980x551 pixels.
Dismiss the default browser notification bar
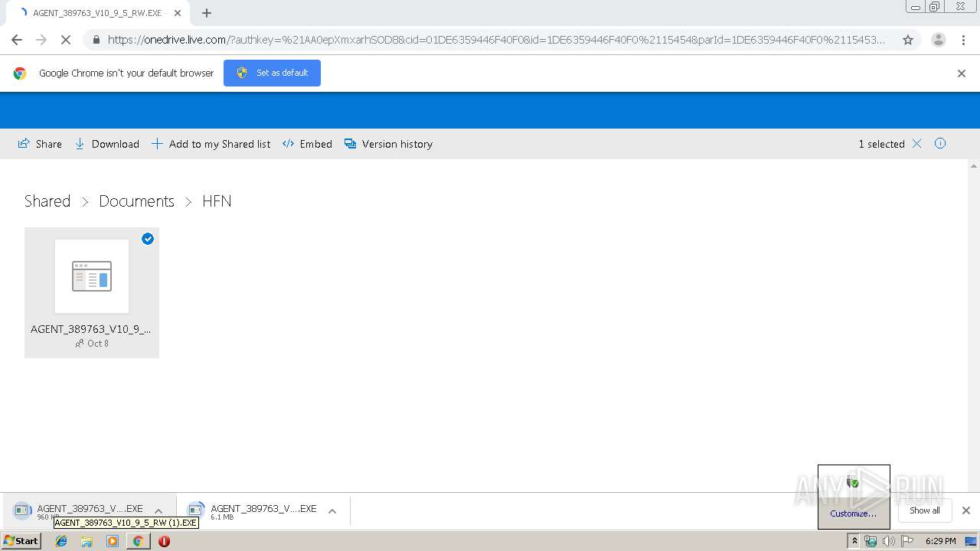point(962,73)
